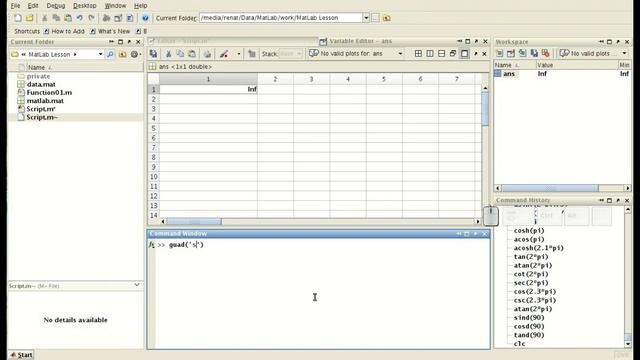Open plot type arrow in Variable Editor
Viewport: 640px width, 360px height.
tap(239, 54)
